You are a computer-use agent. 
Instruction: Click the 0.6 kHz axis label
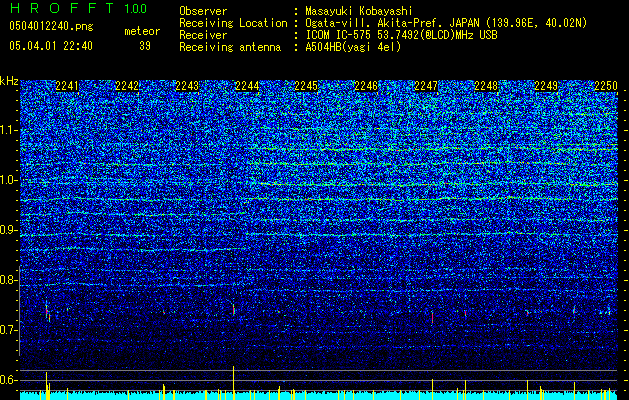pos(7,380)
